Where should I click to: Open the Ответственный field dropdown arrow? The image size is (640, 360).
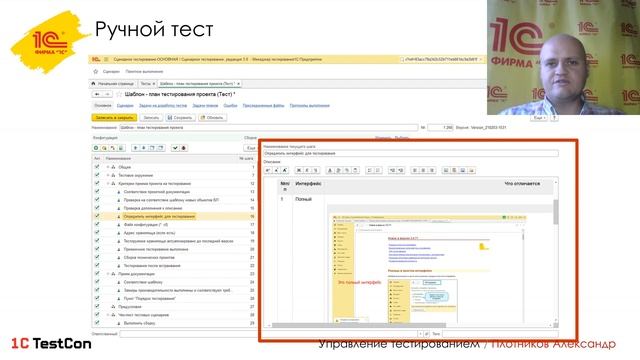tap(420, 334)
